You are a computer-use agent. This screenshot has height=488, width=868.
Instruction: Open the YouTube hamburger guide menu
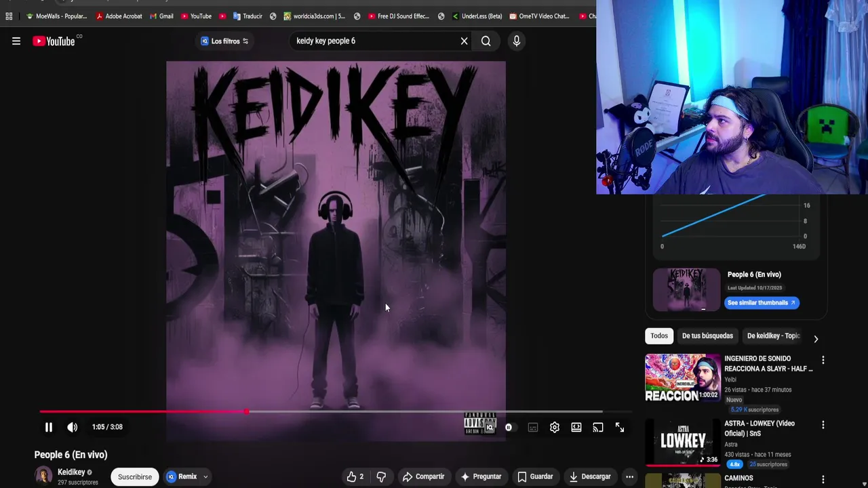tap(16, 41)
